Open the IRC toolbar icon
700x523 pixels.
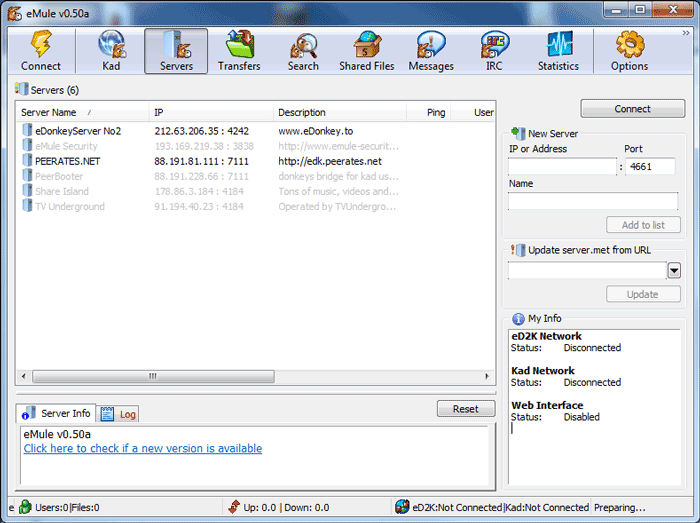(495, 44)
